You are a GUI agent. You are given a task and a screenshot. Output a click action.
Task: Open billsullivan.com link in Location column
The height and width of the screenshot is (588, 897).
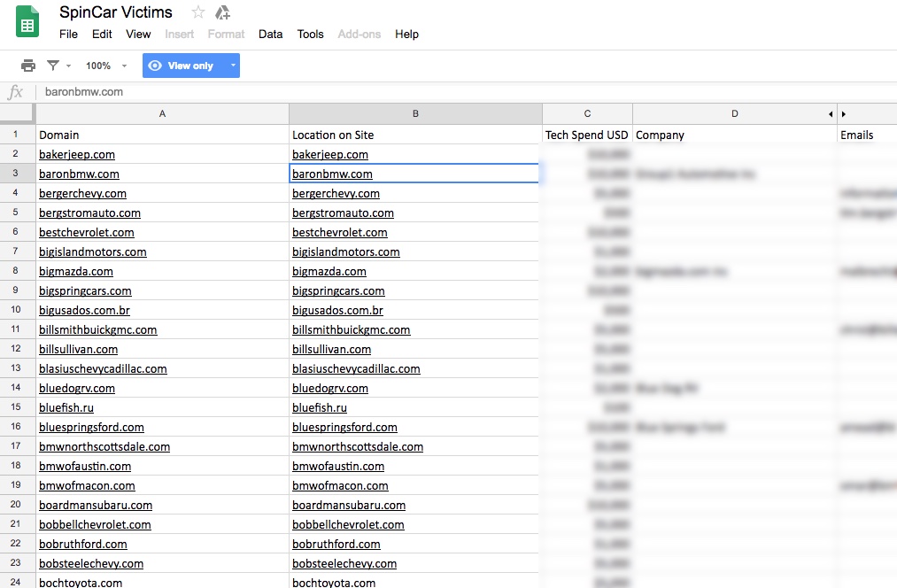click(x=331, y=349)
